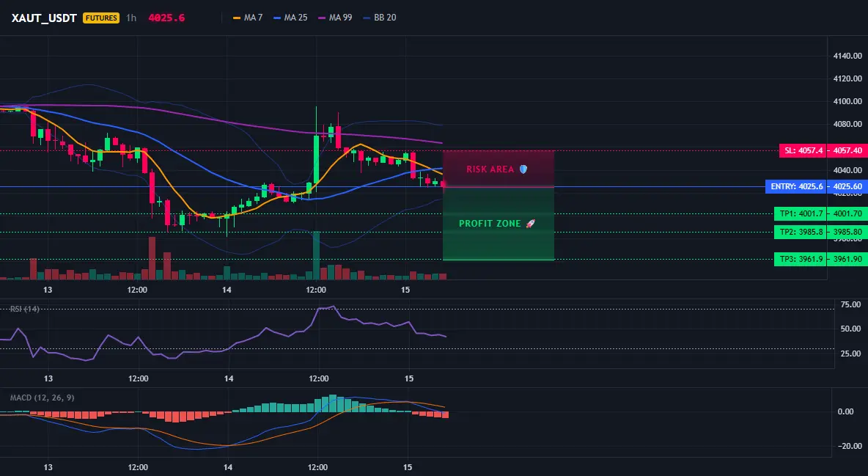The height and width of the screenshot is (476, 868).
Task: Click the current price 4025.6 in header
Action: point(166,18)
